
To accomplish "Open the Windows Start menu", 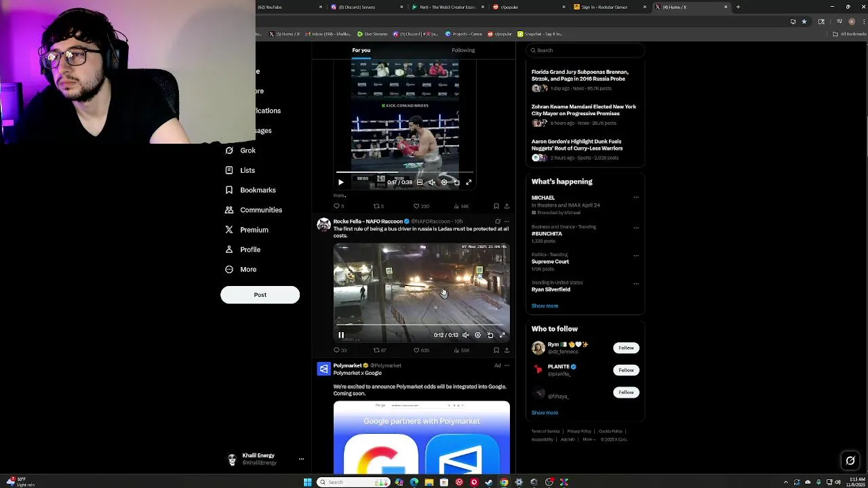I will tap(307, 482).
